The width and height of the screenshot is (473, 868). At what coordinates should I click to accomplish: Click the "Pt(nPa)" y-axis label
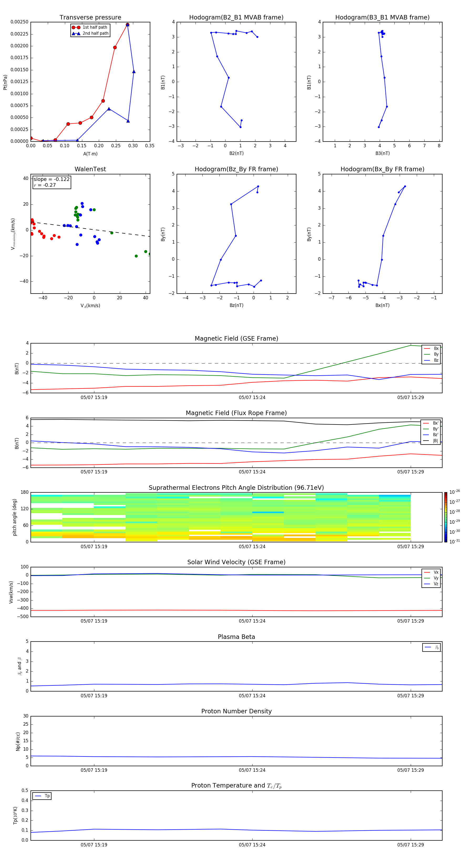(5, 82)
